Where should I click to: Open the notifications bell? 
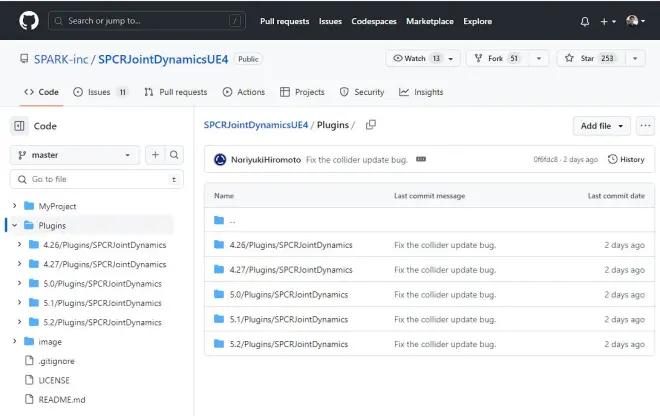point(585,21)
